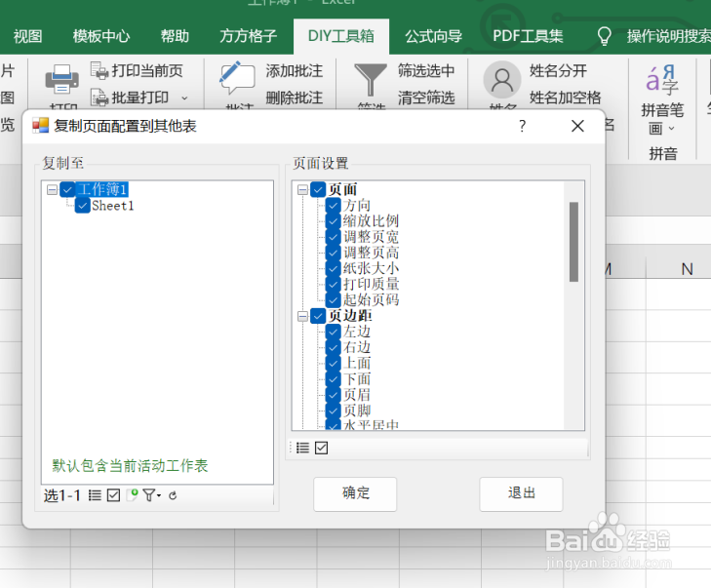Viewport: 711px width, 588px height.
Task: Click the printer icon in the ribbon
Action: point(62,79)
